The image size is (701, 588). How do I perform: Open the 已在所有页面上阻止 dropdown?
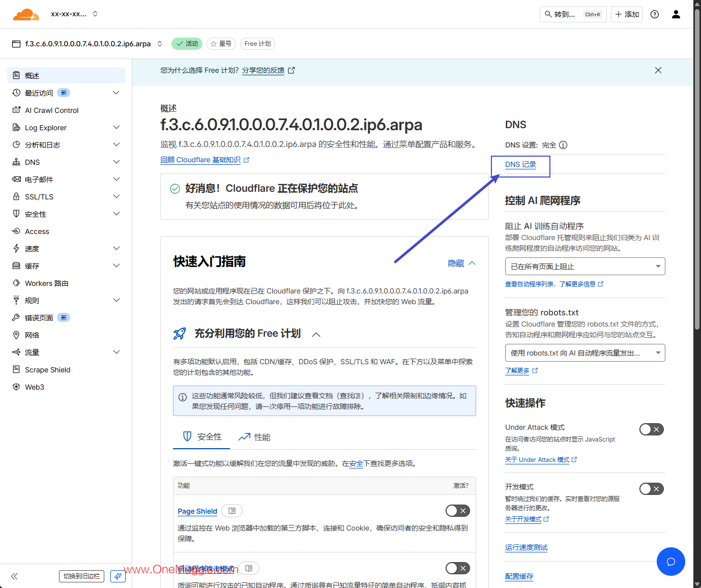coord(585,267)
